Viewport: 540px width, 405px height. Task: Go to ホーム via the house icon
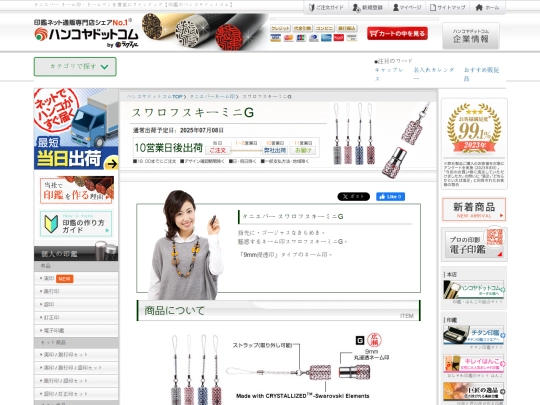coord(487,7)
